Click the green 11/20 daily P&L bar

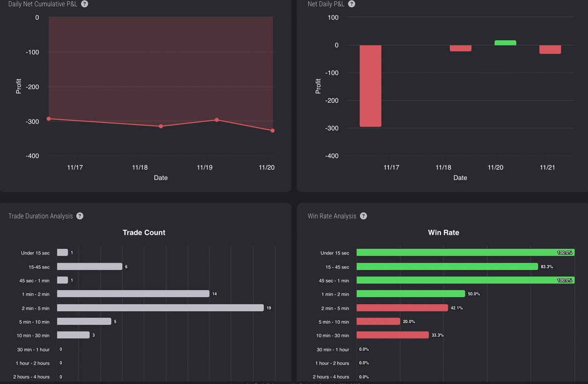click(505, 43)
